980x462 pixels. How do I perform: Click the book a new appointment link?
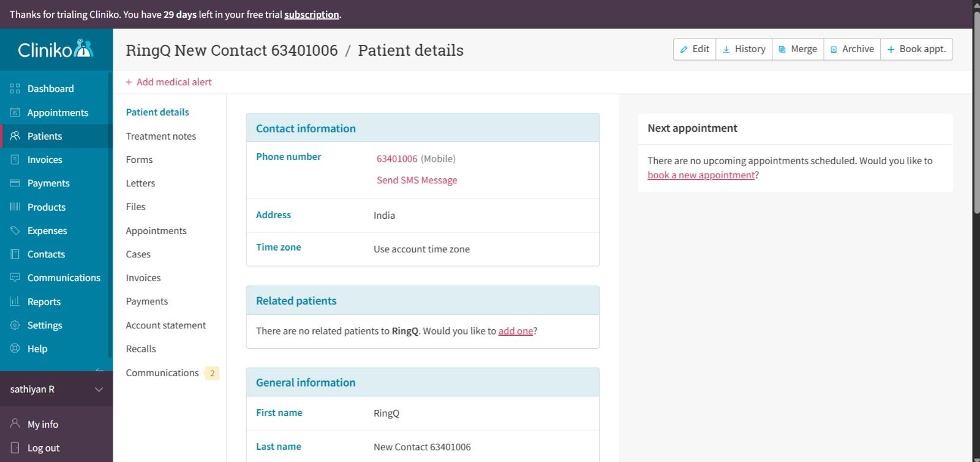pos(701,175)
